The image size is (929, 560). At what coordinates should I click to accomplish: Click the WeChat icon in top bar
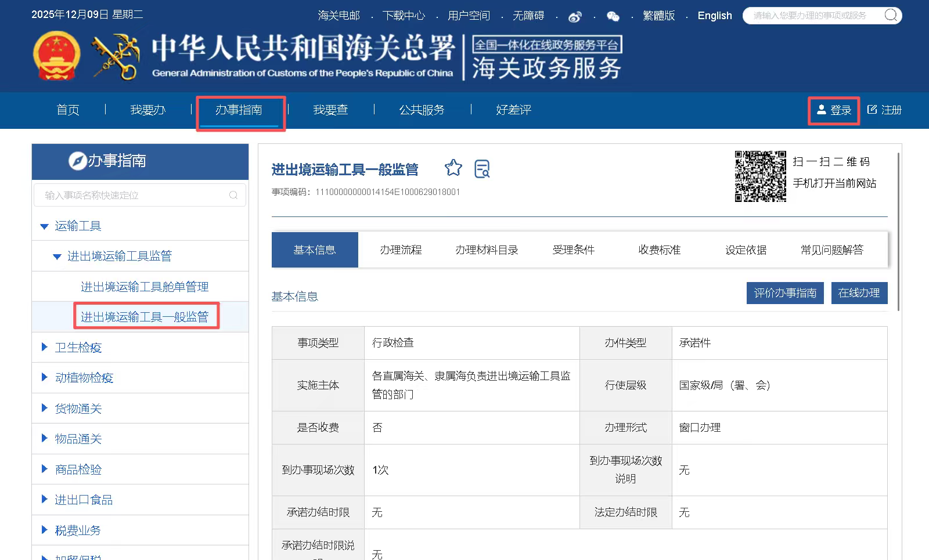click(613, 16)
